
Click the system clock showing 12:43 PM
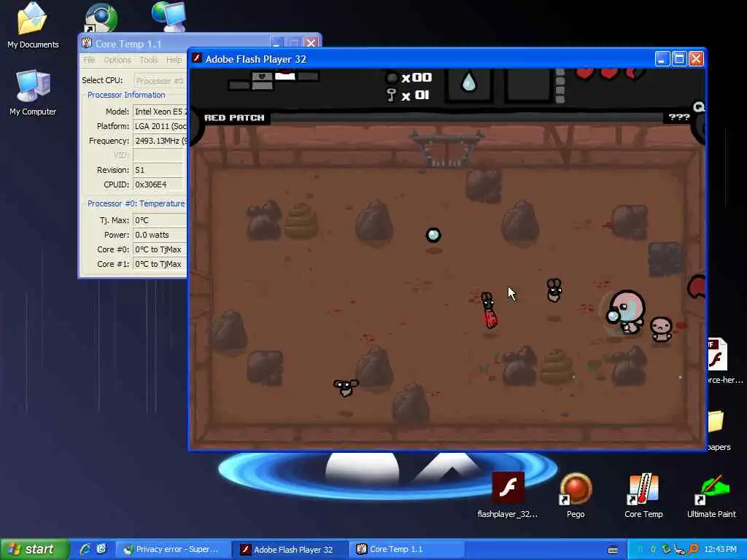720,549
